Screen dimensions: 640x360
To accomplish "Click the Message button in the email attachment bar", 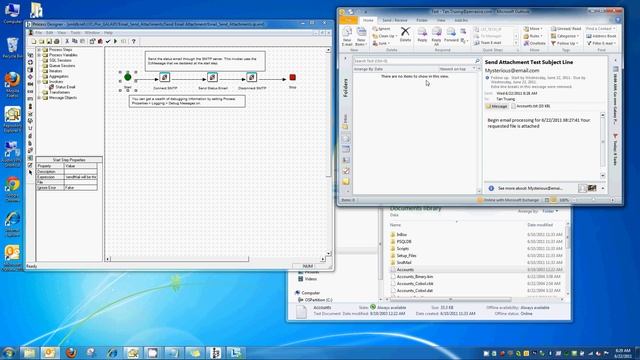I will point(497,106).
